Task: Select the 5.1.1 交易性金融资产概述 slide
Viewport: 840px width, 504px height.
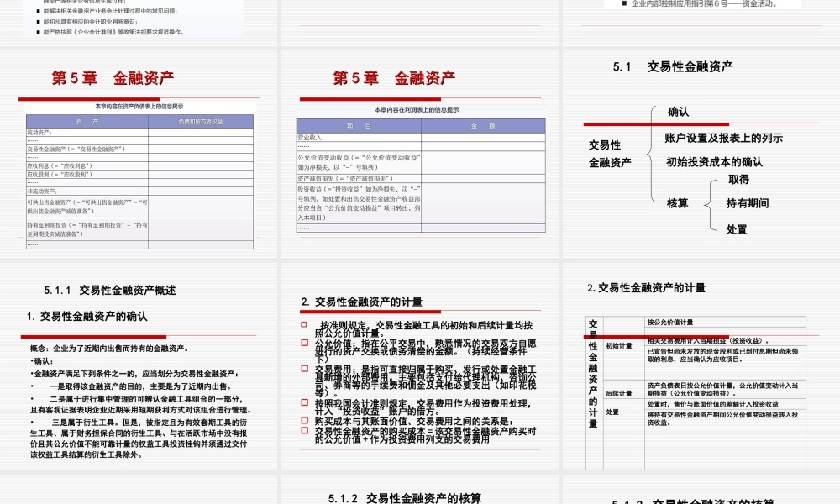Action: point(139,367)
